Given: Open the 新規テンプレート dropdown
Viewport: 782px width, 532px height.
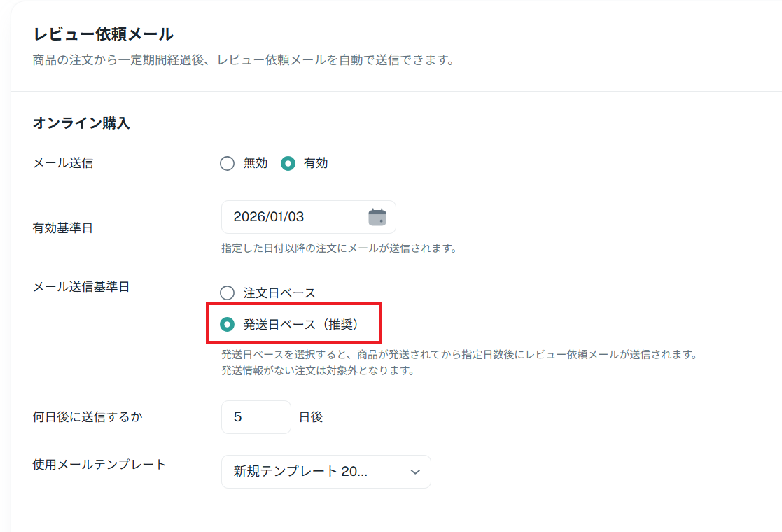Looking at the screenshot, I should click(x=326, y=472).
